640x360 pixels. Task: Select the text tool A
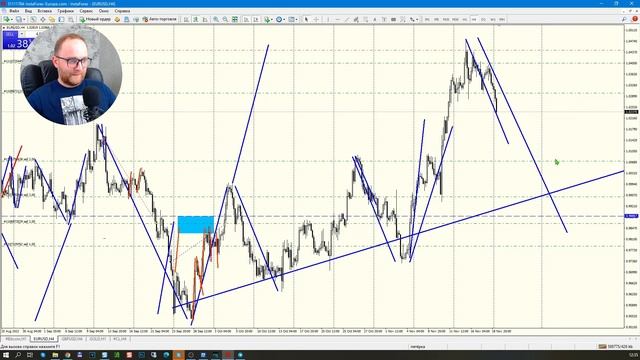click(x=375, y=19)
